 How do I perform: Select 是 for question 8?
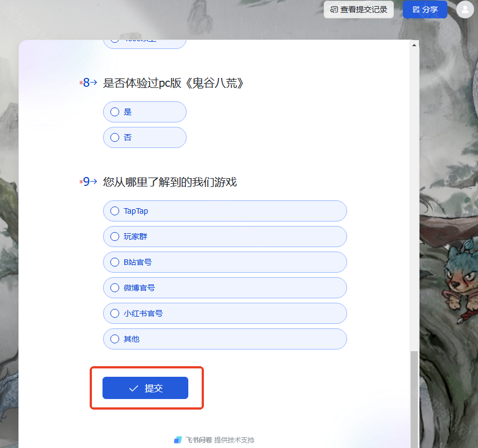[x=145, y=112]
